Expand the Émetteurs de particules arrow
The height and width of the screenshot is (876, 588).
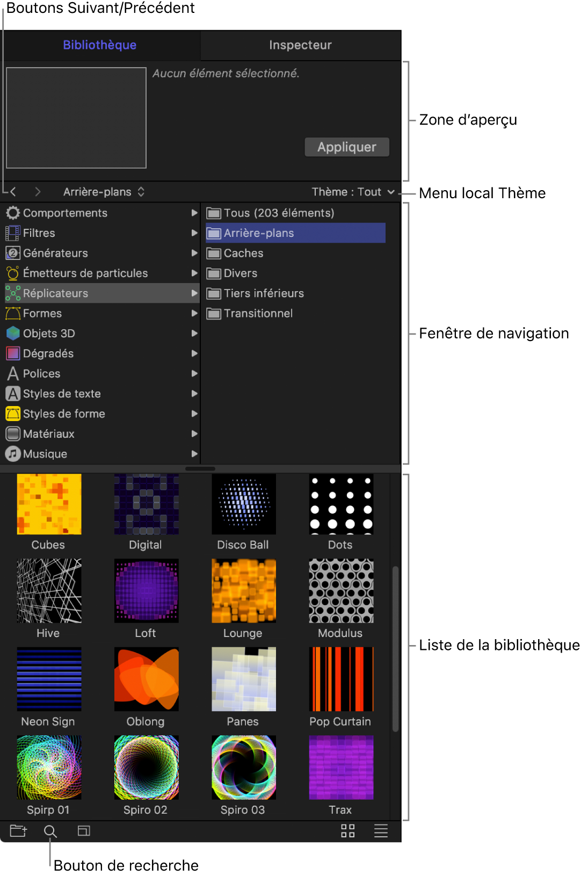[194, 273]
